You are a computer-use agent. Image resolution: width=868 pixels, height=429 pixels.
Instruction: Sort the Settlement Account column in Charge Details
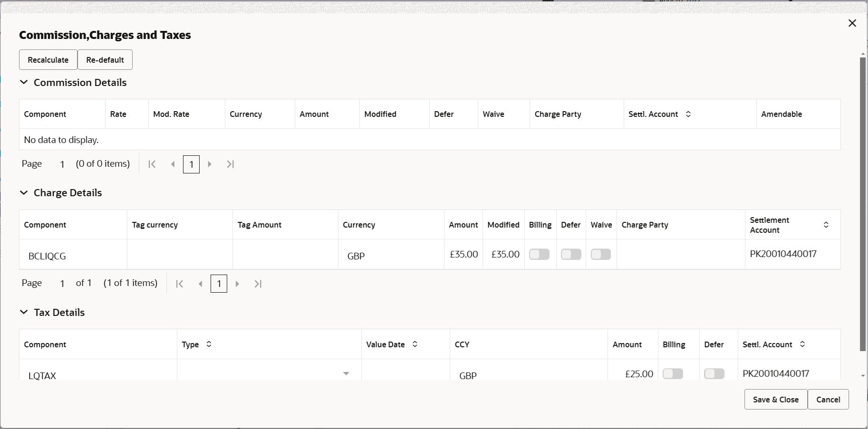coord(826,224)
